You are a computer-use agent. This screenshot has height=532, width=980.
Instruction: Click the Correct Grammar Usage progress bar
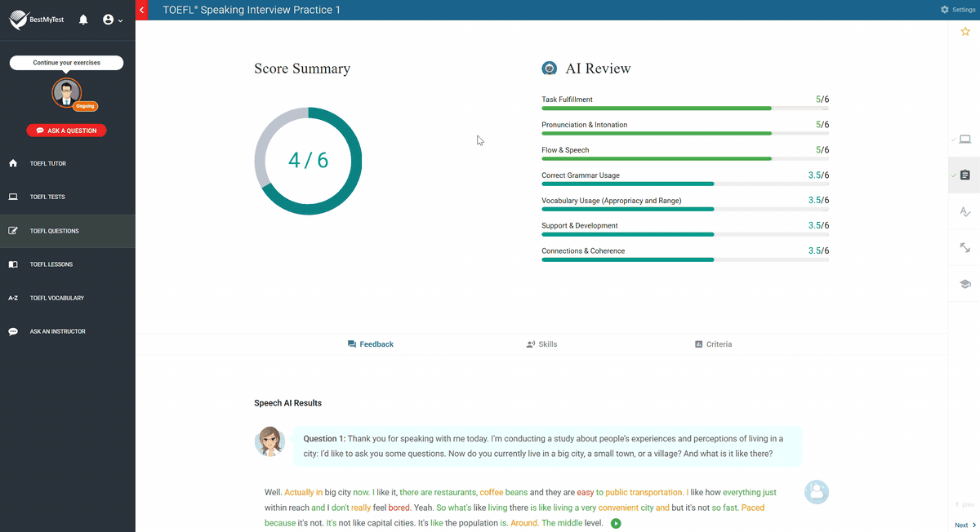point(685,184)
